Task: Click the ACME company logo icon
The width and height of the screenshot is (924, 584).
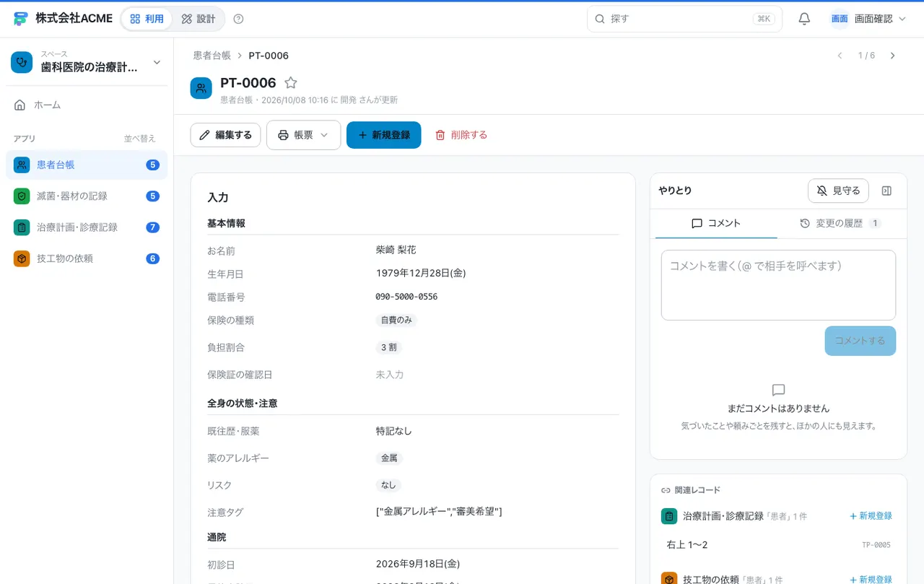Action: point(21,19)
